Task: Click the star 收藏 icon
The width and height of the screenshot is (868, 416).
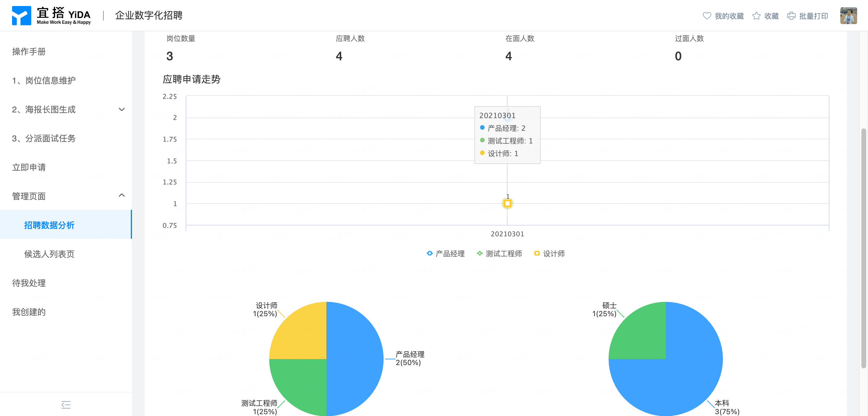Action: click(756, 16)
